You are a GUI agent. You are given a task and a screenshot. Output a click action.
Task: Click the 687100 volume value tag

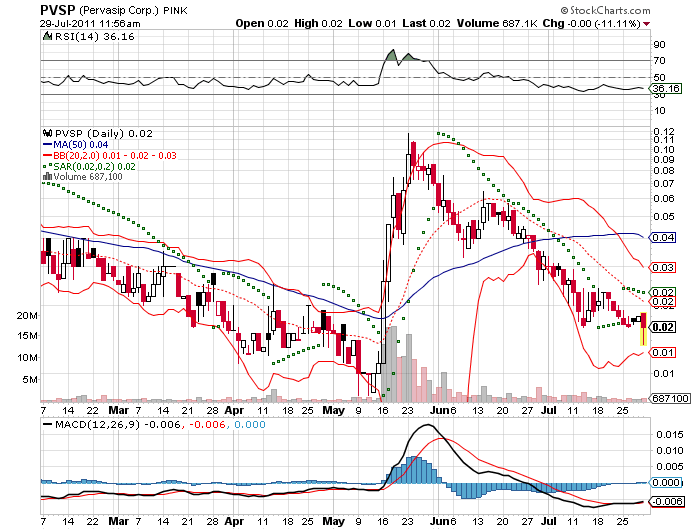671,398
